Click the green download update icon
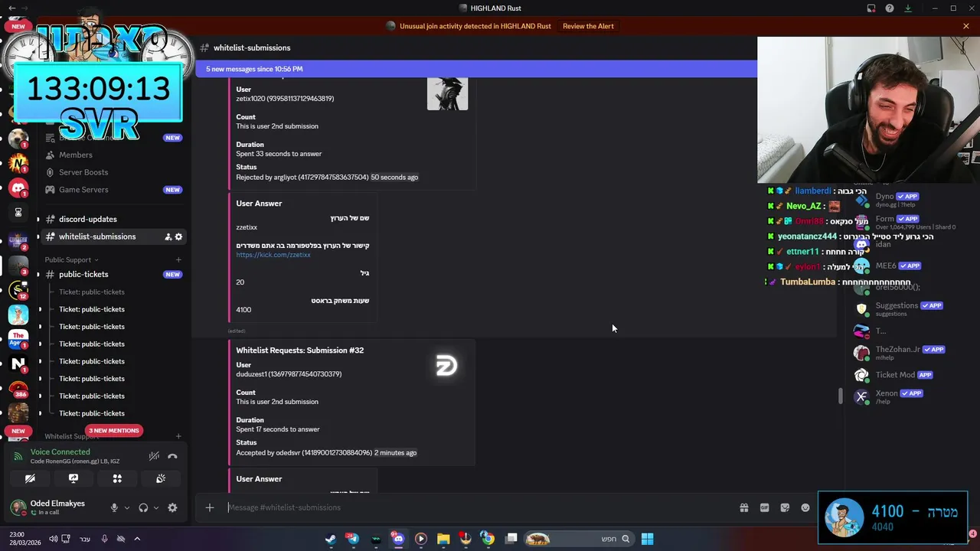This screenshot has height=551, width=980. (x=908, y=8)
